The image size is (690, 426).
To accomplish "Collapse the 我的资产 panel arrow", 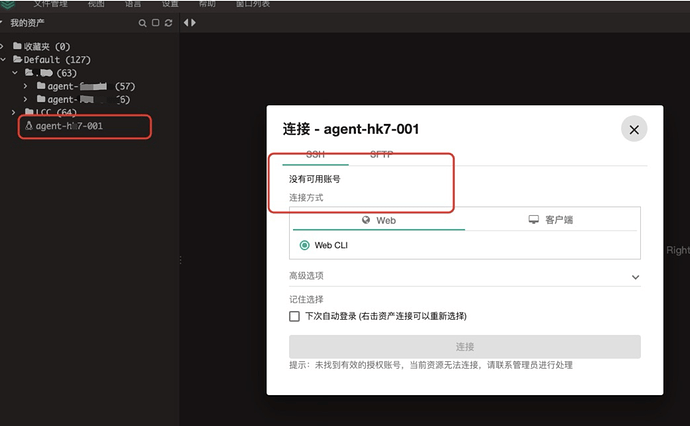I will [2, 22].
